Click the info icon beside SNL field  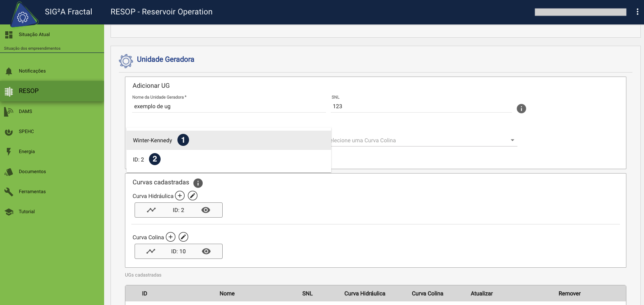pyautogui.click(x=521, y=109)
